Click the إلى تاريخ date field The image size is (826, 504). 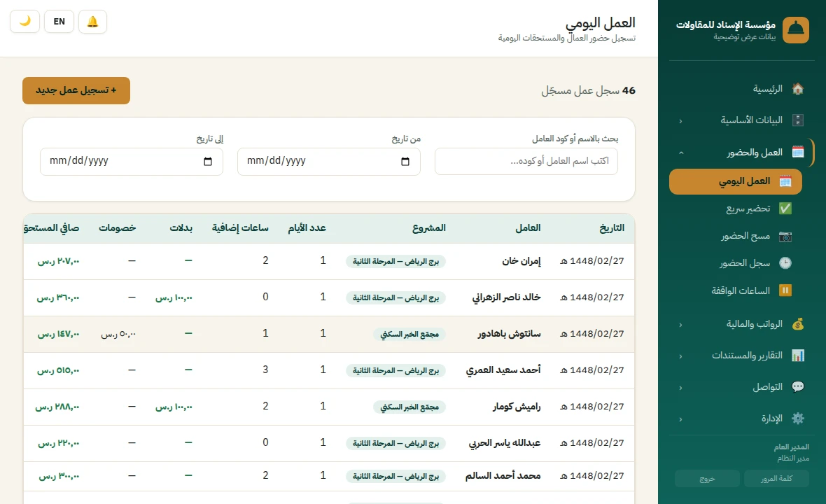[x=131, y=161]
